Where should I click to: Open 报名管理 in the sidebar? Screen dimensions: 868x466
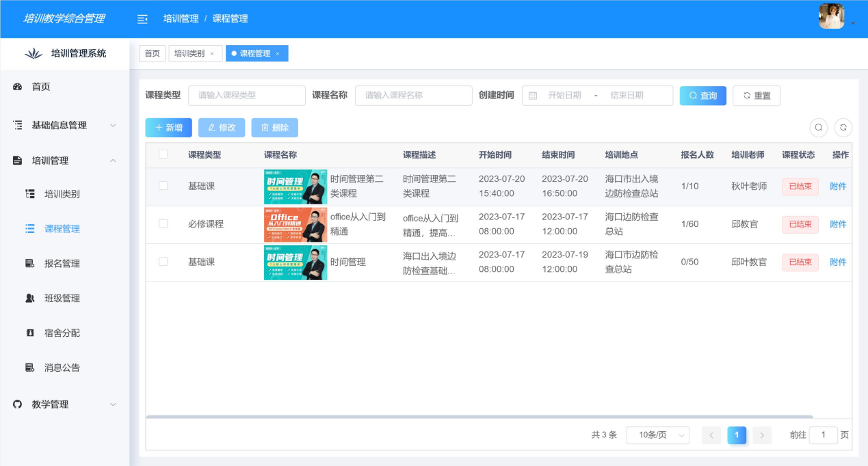tap(62, 264)
